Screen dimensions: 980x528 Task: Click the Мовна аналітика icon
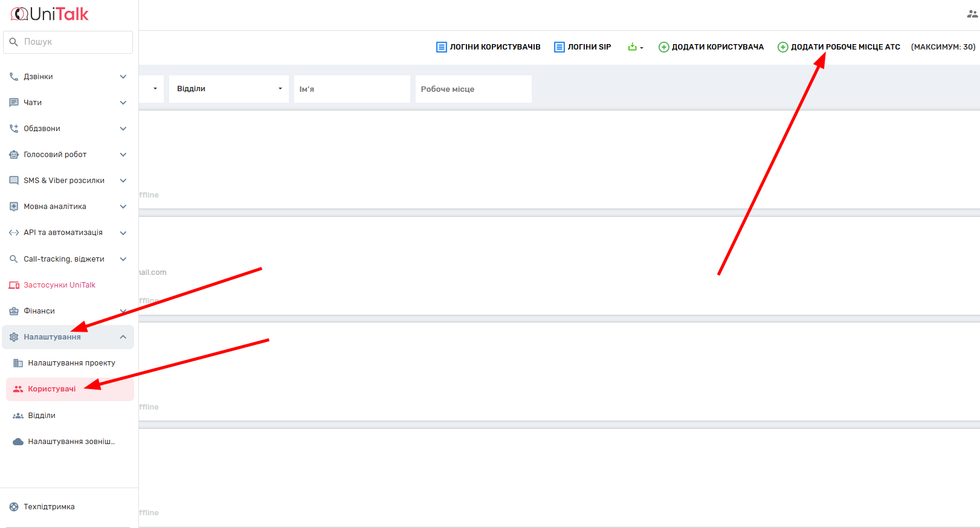(14, 207)
